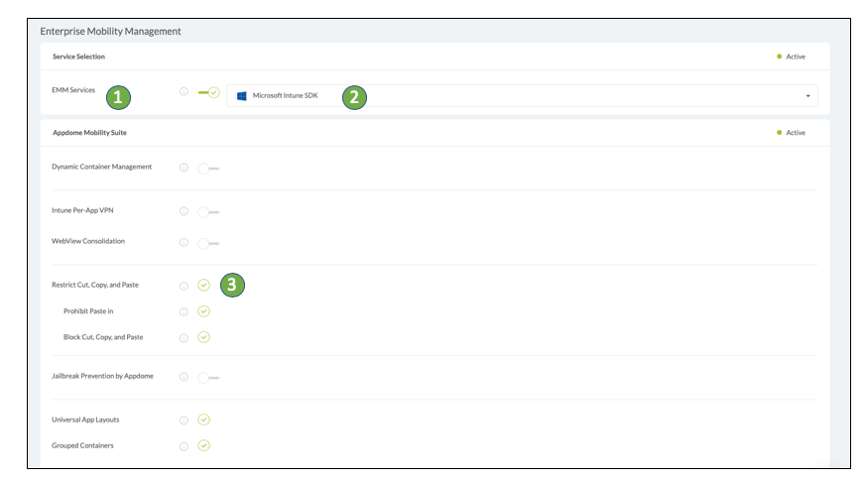Toggle Jailbreak Prevention by Appdome on
The height and width of the screenshot is (481, 868).
pos(207,377)
